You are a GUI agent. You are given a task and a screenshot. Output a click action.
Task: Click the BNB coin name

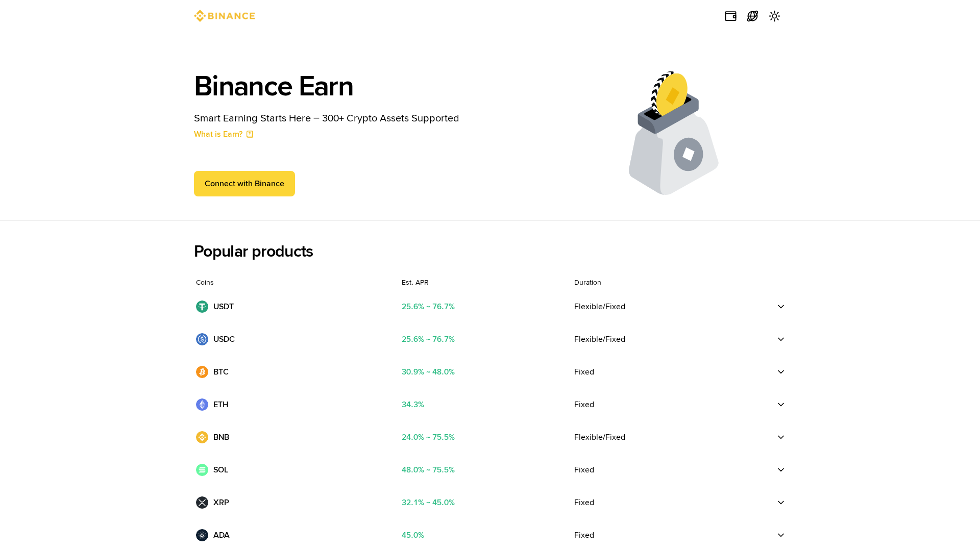click(x=222, y=437)
